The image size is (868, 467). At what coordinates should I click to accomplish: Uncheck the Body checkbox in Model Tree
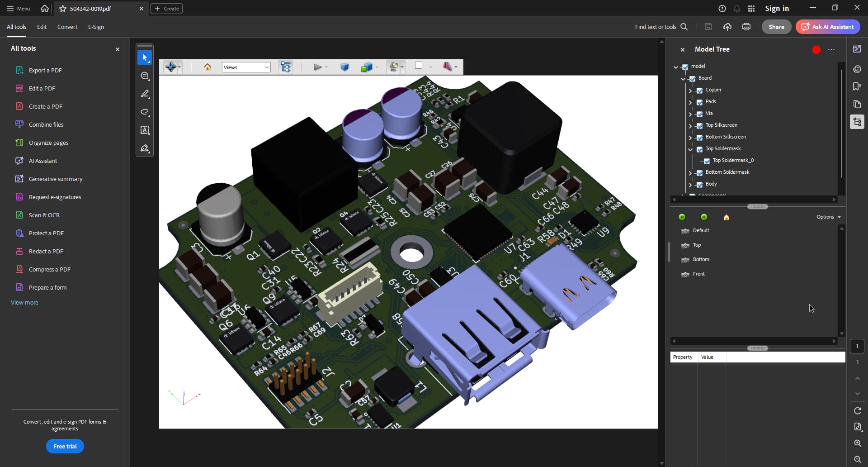[x=700, y=185]
